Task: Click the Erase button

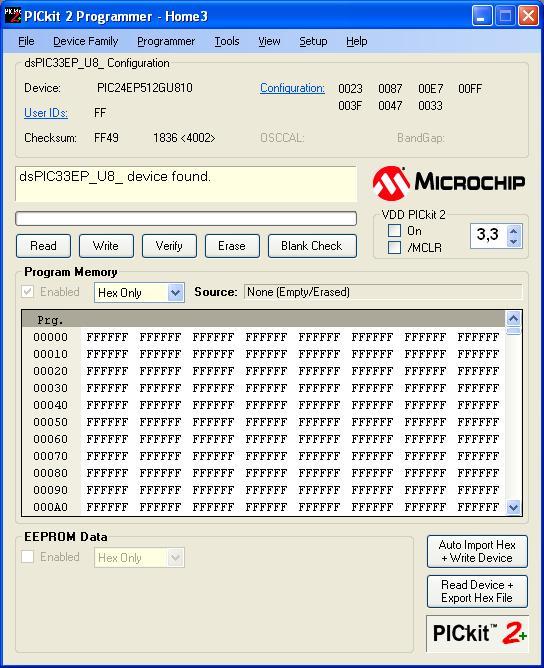Action: [x=232, y=246]
